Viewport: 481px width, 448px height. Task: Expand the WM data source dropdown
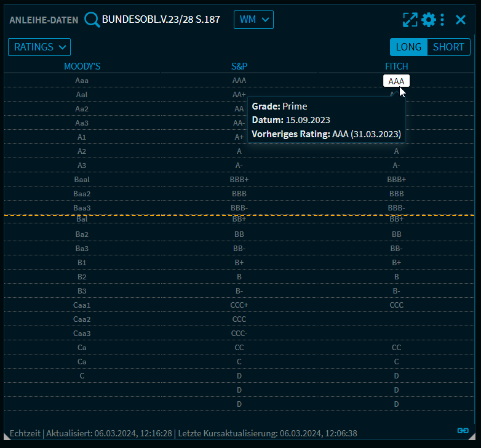[253, 20]
